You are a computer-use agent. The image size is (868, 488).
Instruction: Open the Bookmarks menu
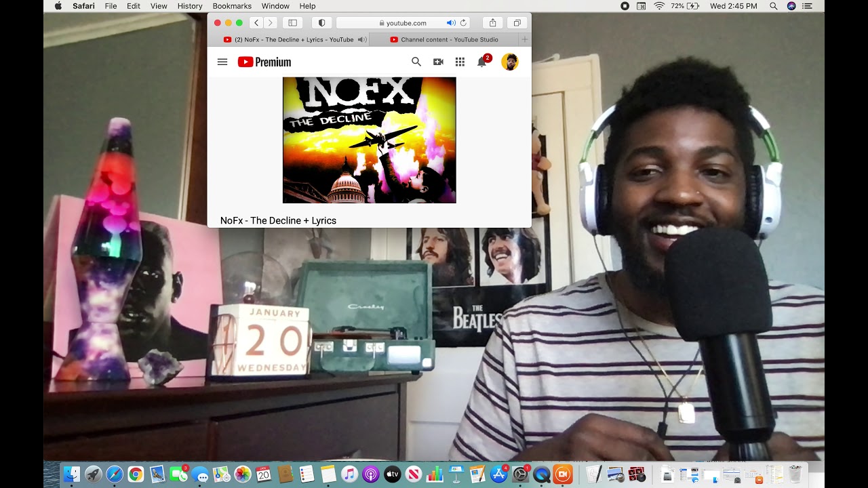[x=232, y=6]
